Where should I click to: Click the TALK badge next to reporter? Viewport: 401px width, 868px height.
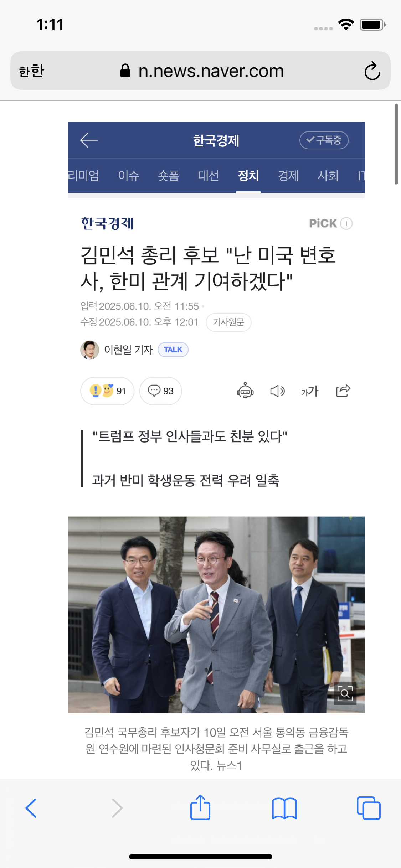click(173, 350)
